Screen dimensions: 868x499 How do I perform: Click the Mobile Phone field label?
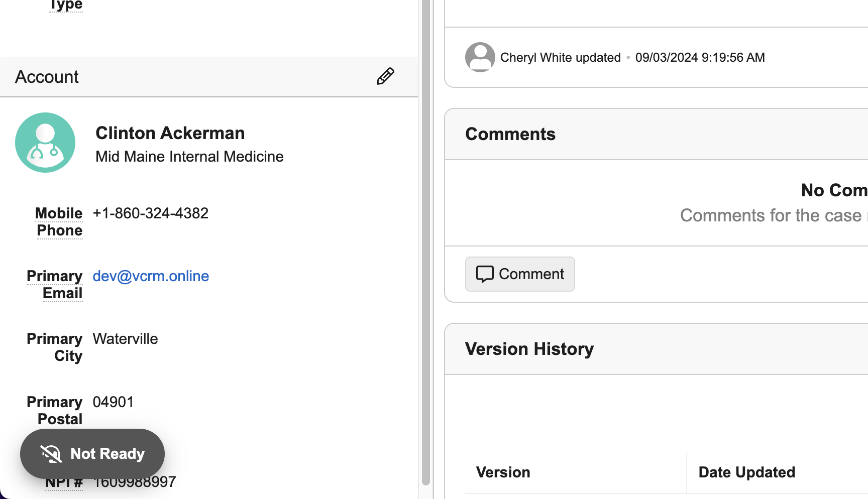coord(59,222)
